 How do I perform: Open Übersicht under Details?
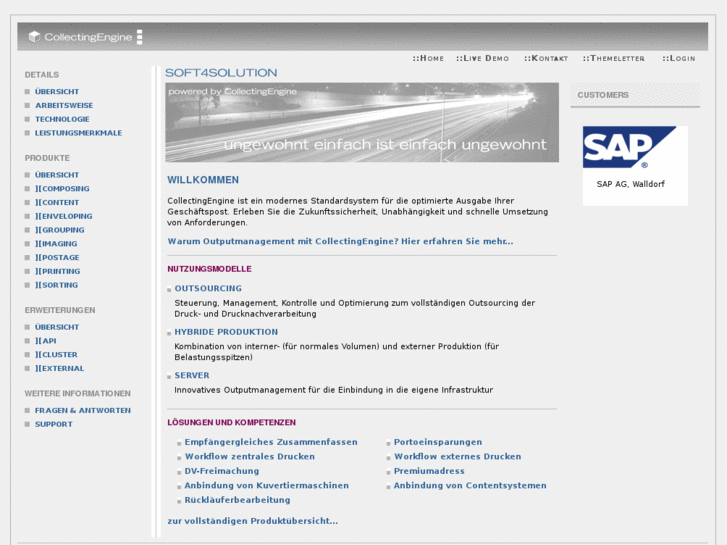point(57,92)
